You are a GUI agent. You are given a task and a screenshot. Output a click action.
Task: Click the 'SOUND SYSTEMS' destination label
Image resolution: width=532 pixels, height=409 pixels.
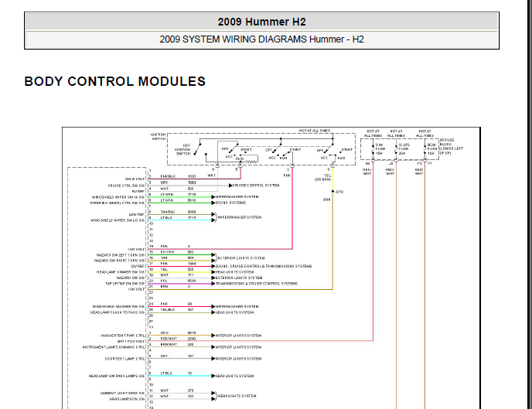[x=230, y=203]
